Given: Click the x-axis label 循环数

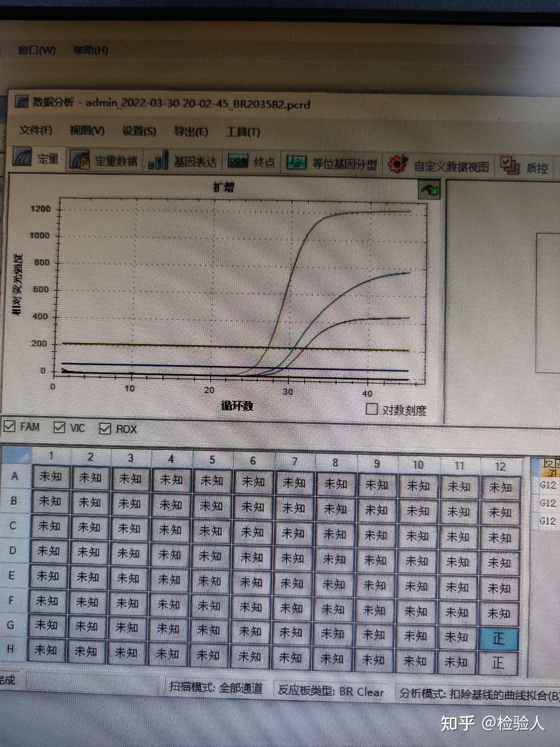Looking at the screenshot, I should [237, 406].
